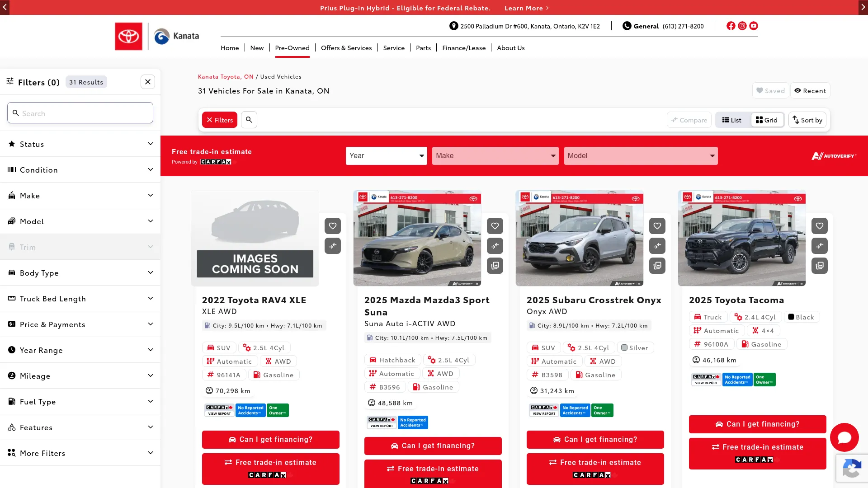
Task: Compare icon on Subaru Crosstrek card
Action: 657,246
